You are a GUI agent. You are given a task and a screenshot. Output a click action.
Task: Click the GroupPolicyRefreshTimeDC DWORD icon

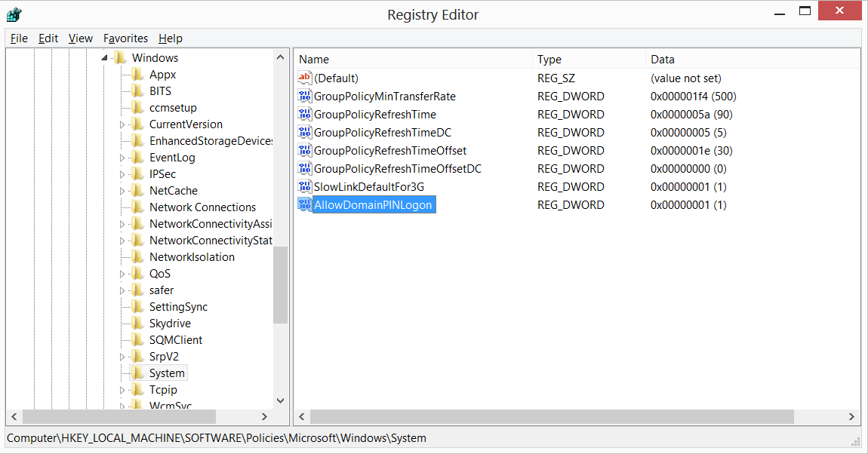[x=304, y=132]
